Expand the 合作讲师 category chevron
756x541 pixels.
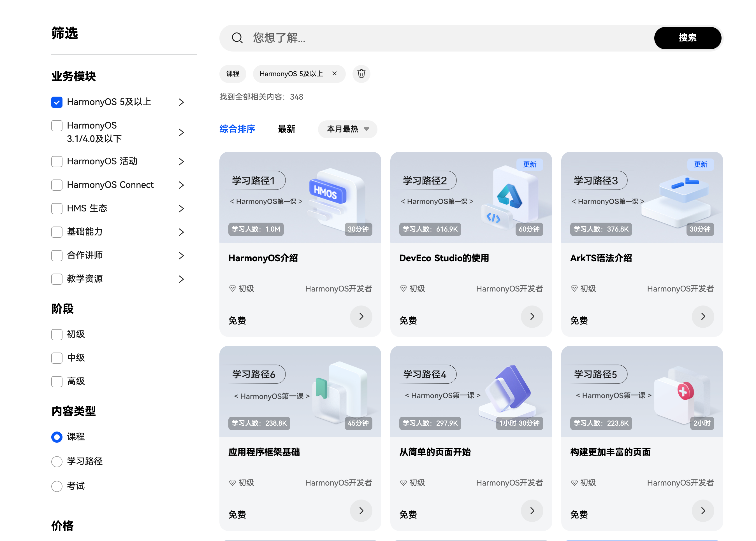point(181,255)
